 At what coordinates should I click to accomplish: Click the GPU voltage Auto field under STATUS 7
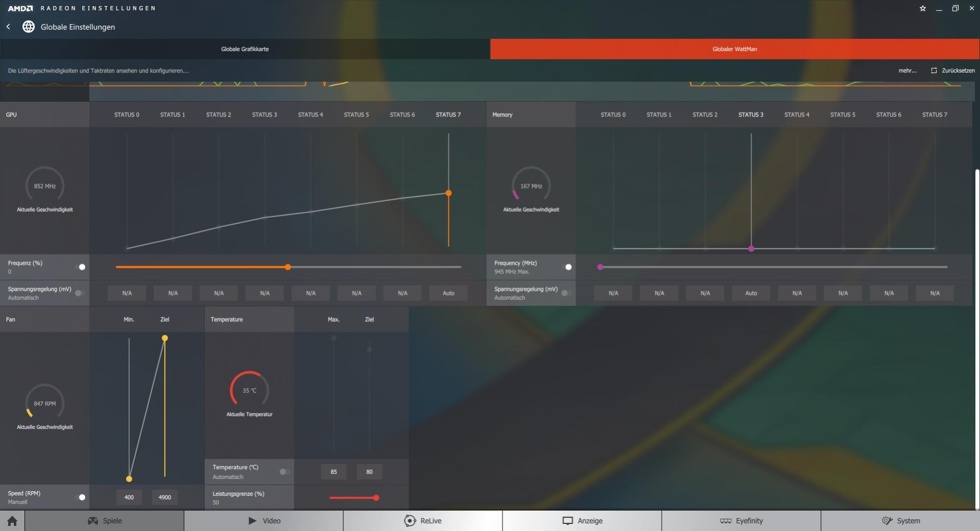pos(448,293)
